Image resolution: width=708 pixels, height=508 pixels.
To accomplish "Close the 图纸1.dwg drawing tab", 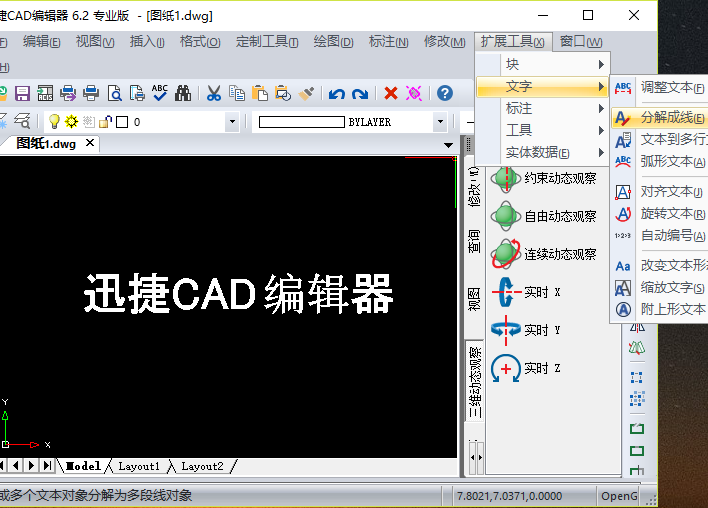I will point(90,143).
